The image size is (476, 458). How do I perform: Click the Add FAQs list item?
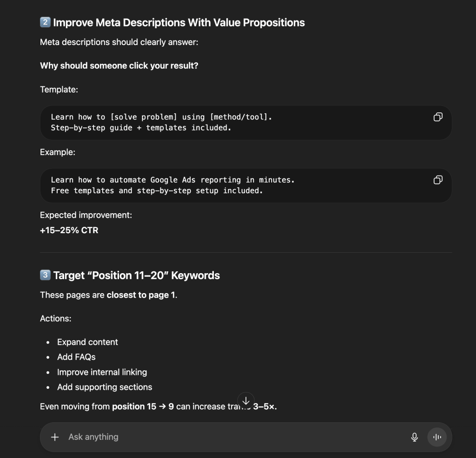[x=76, y=357]
